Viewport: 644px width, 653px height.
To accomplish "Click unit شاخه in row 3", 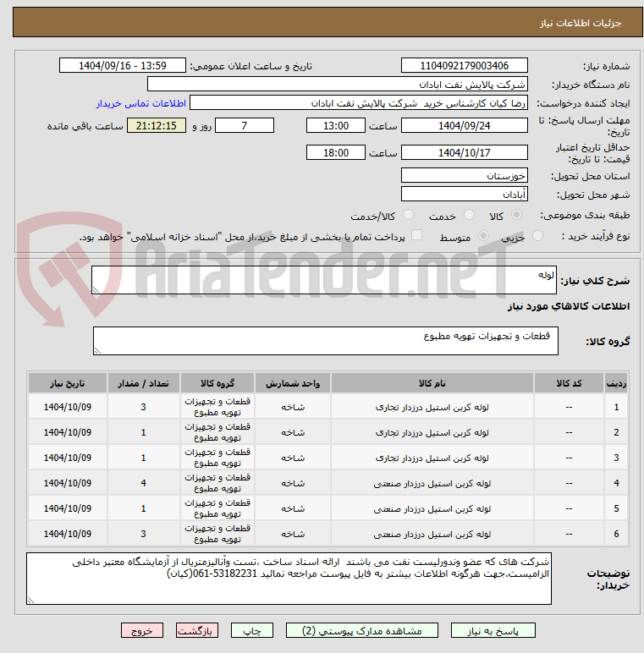I will tap(293, 458).
